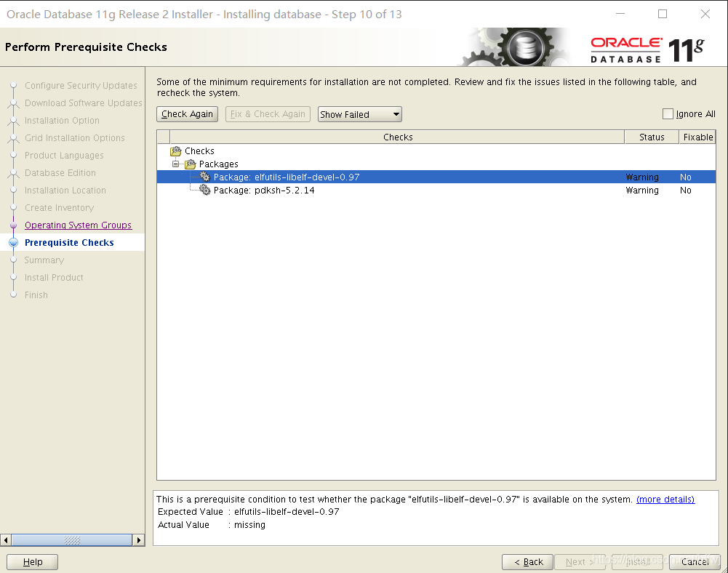
Task: Open the more details link
Action: coord(665,499)
